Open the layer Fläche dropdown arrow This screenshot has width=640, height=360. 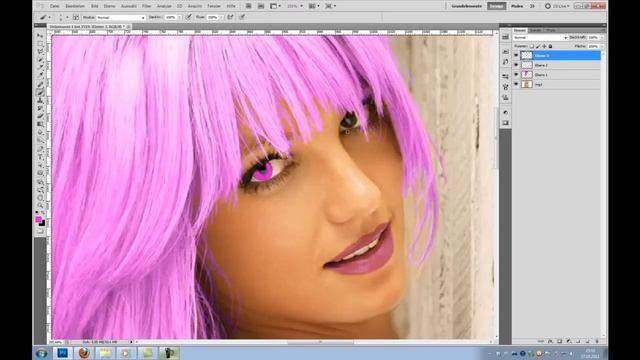click(602, 47)
